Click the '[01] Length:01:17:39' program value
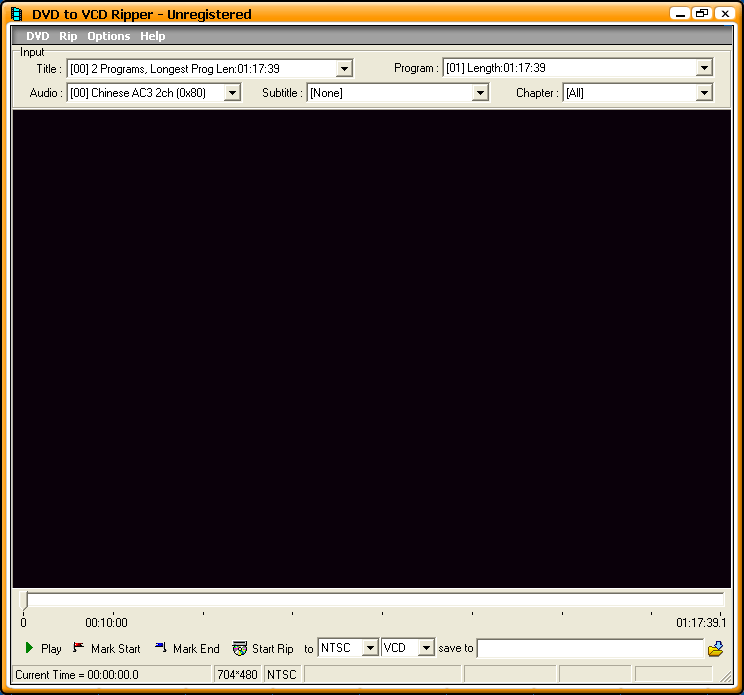 (x=496, y=68)
